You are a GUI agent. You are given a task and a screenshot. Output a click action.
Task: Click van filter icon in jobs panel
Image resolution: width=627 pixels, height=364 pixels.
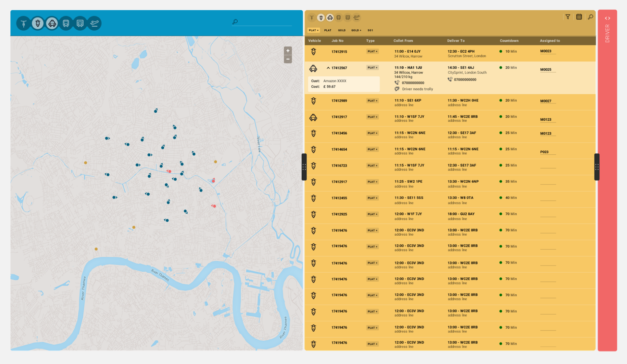point(348,18)
